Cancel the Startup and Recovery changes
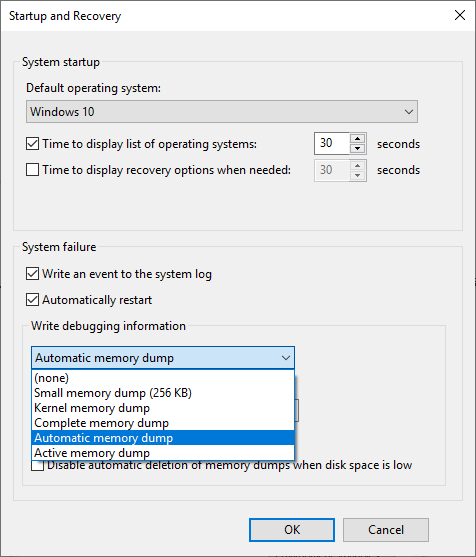 (386, 530)
